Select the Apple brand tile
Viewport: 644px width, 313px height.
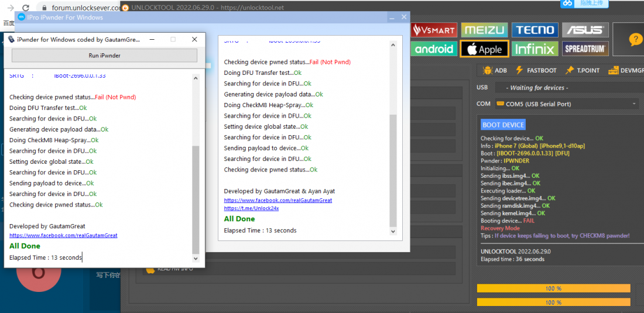pos(485,49)
